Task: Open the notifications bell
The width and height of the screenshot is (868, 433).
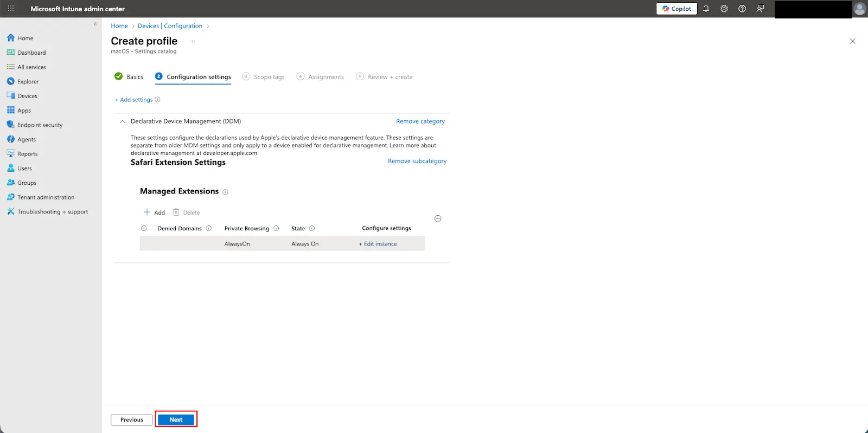Action: pyautogui.click(x=706, y=9)
